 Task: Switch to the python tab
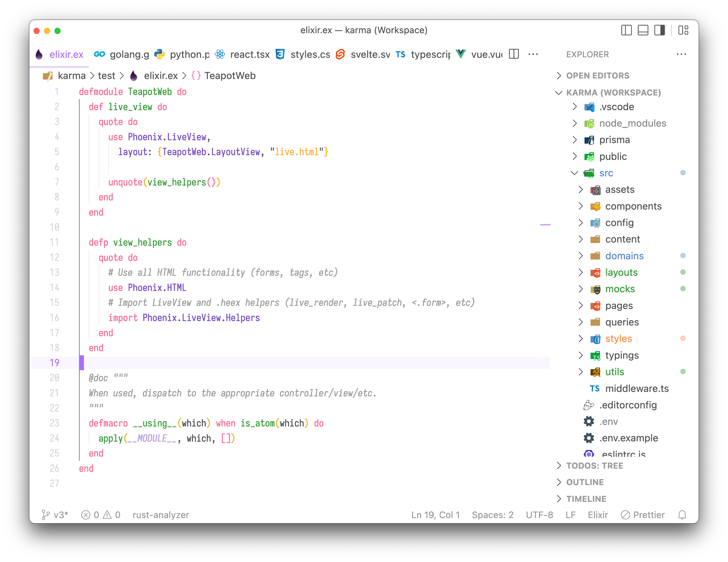tap(189, 54)
